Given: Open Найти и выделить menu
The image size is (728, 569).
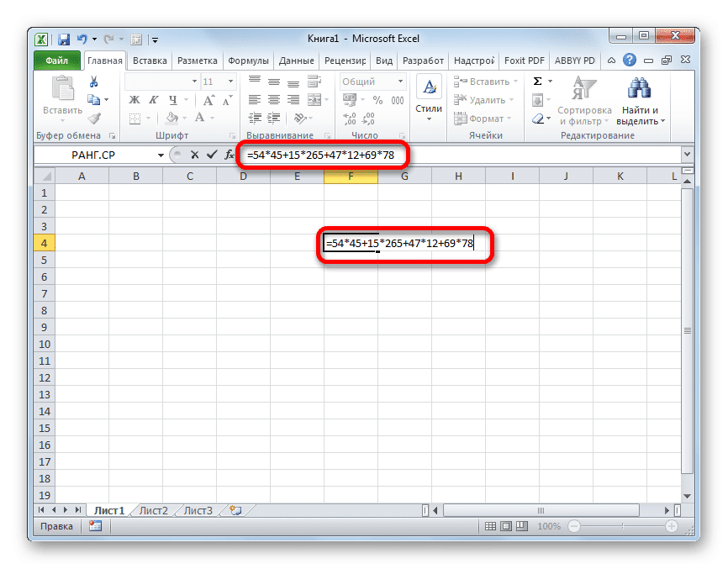Looking at the screenshot, I should click(x=640, y=100).
